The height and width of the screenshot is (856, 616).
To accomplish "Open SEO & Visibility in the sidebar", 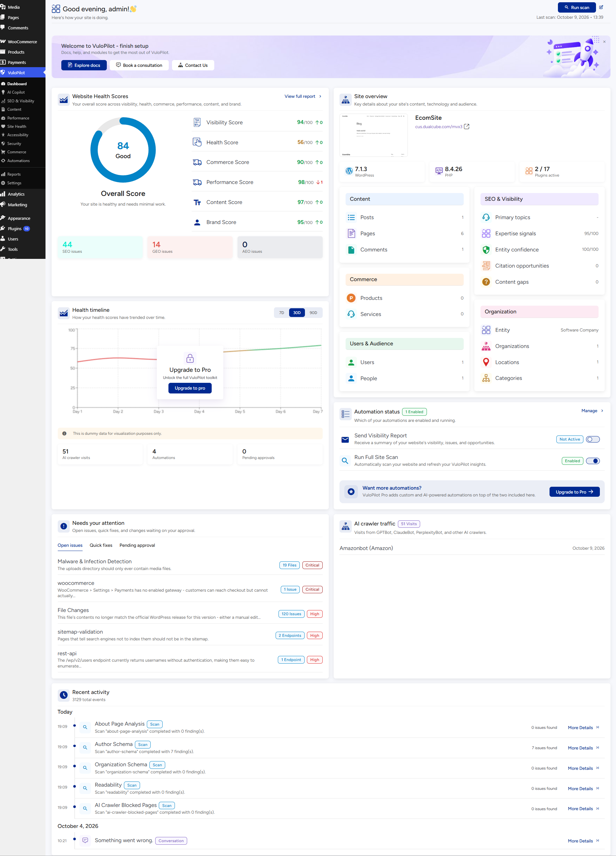I will [21, 101].
